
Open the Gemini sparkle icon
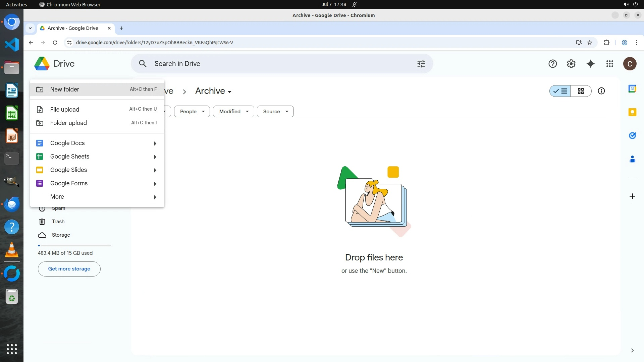(590, 64)
